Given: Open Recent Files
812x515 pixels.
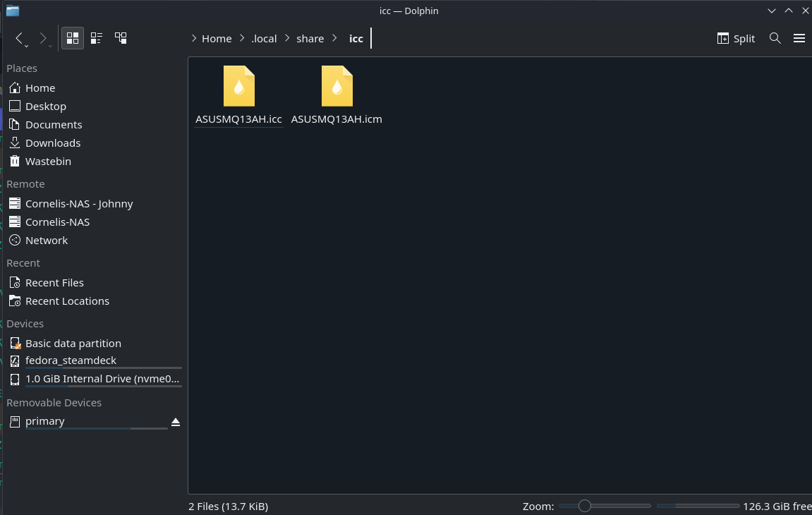Looking at the screenshot, I should point(94,283).
